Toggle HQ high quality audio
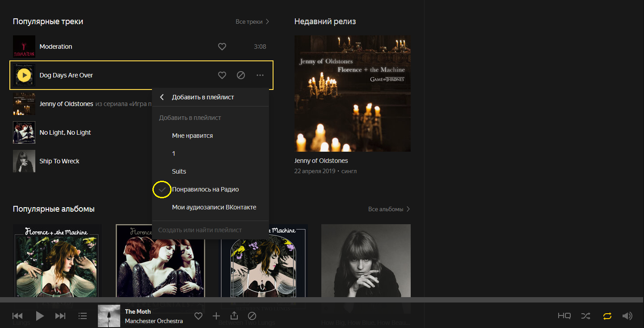The width and height of the screenshot is (644, 328). click(x=564, y=316)
